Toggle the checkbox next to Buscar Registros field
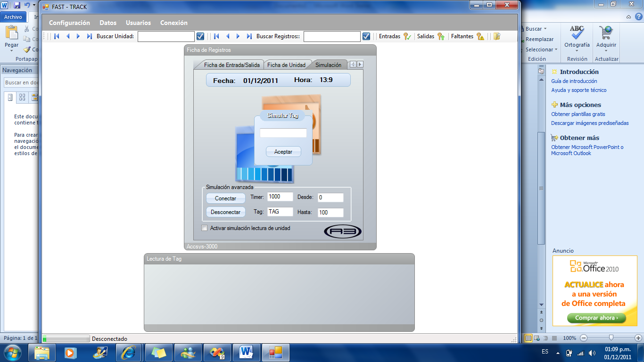This screenshot has width=644, height=362. click(366, 36)
